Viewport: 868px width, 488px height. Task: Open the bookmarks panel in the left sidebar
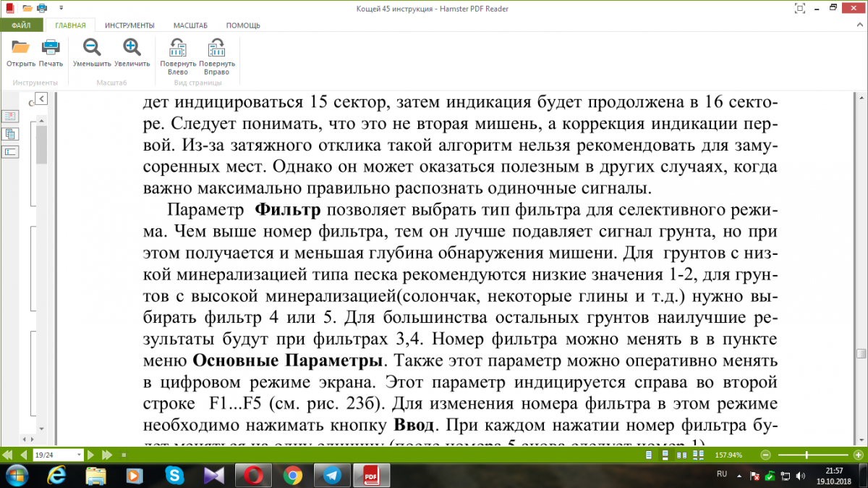[x=11, y=116]
